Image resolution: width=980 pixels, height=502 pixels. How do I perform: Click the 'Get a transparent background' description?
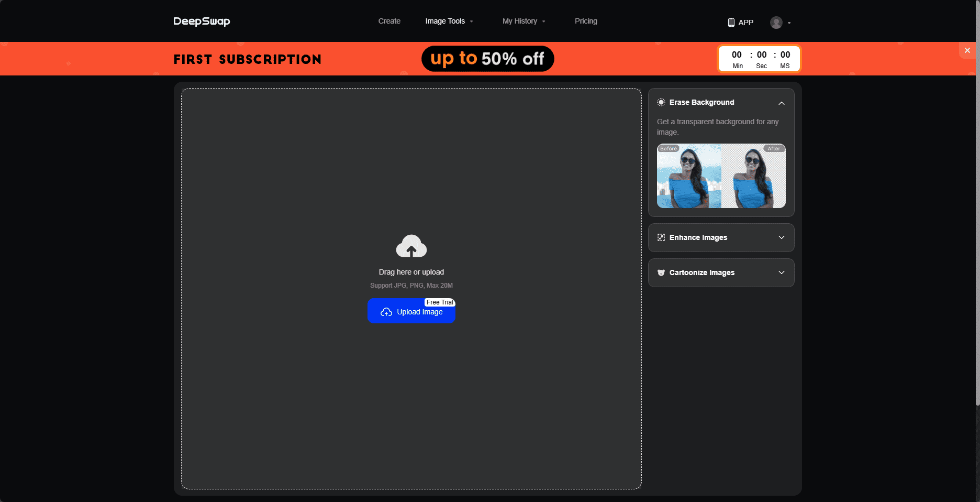click(718, 127)
